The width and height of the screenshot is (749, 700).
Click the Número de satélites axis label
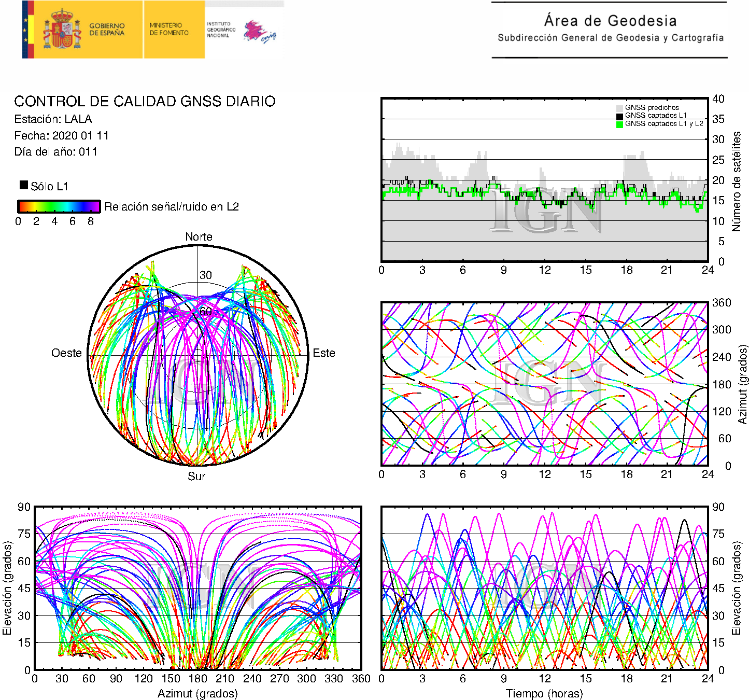pos(736,181)
